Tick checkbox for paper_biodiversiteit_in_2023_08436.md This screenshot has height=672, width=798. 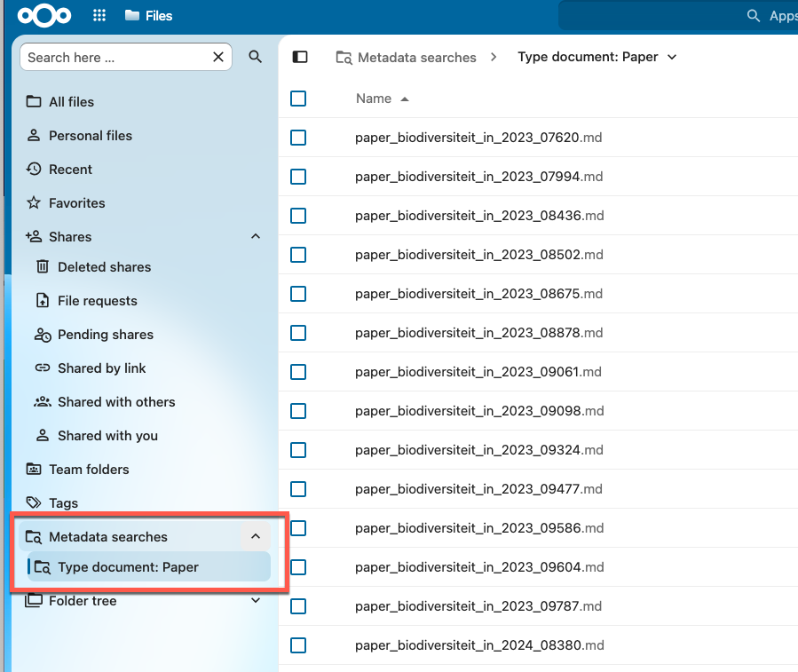point(298,216)
